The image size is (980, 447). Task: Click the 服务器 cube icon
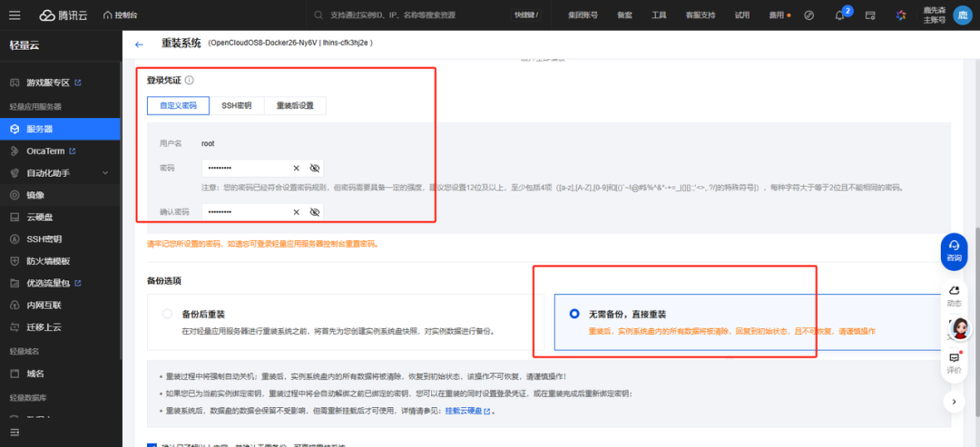pos(15,130)
